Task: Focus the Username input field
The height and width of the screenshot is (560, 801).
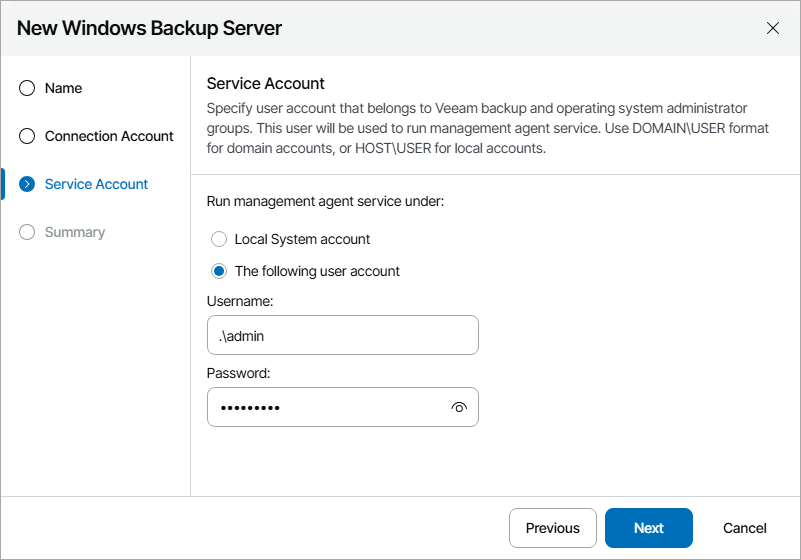Action: (x=342, y=336)
